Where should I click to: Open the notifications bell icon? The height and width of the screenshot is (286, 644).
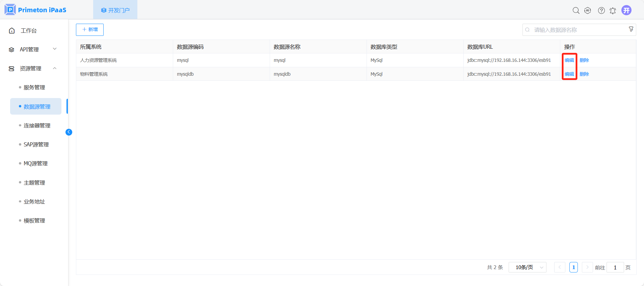(x=613, y=10)
